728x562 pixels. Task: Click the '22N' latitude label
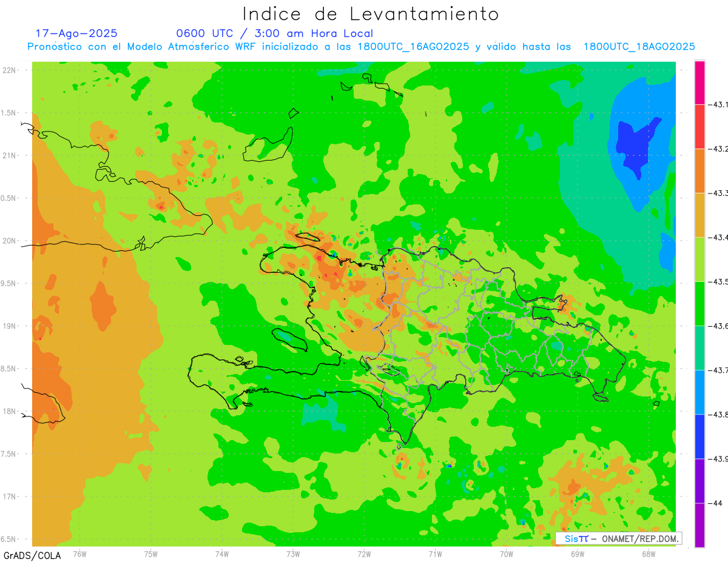pos(9,70)
